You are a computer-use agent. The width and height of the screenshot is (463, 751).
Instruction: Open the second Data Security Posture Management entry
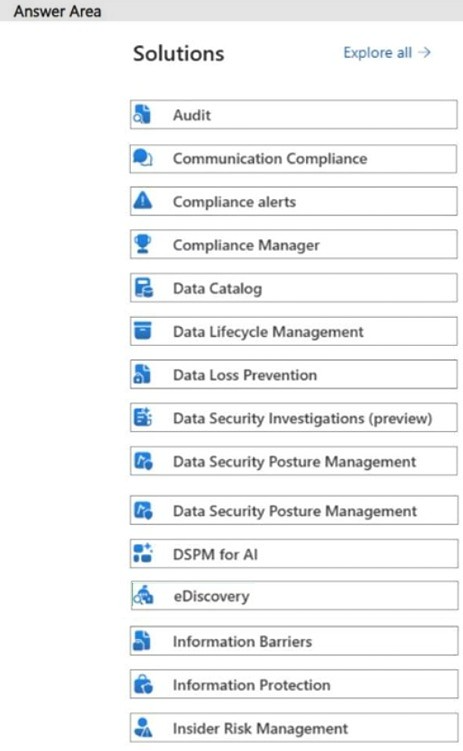click(294, 510)
